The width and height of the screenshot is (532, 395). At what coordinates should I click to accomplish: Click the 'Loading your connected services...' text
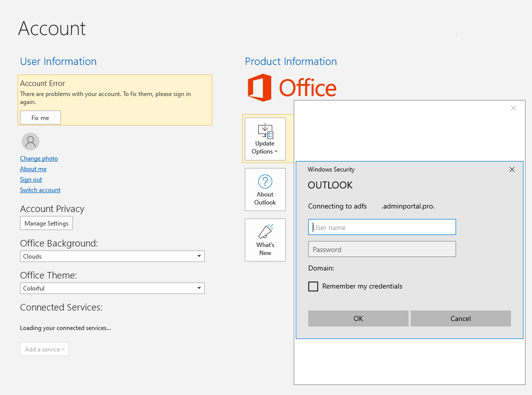65,328
